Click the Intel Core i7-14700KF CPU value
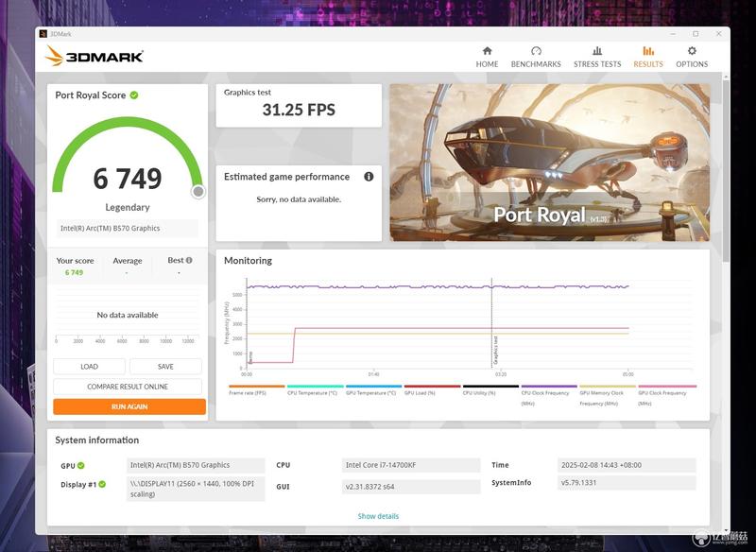This screenshot has width=756, height=552. coord(411,465)
